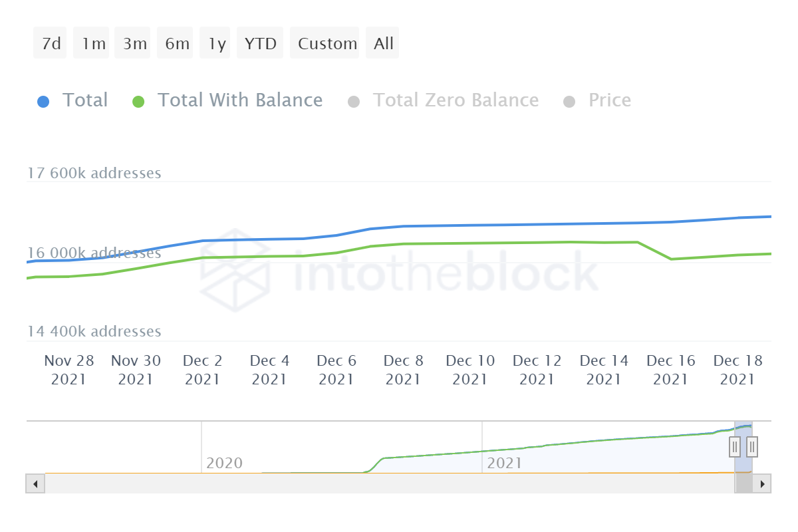Open the Custom date range option
The image size is (798, 532).
[x=327, y=44]
